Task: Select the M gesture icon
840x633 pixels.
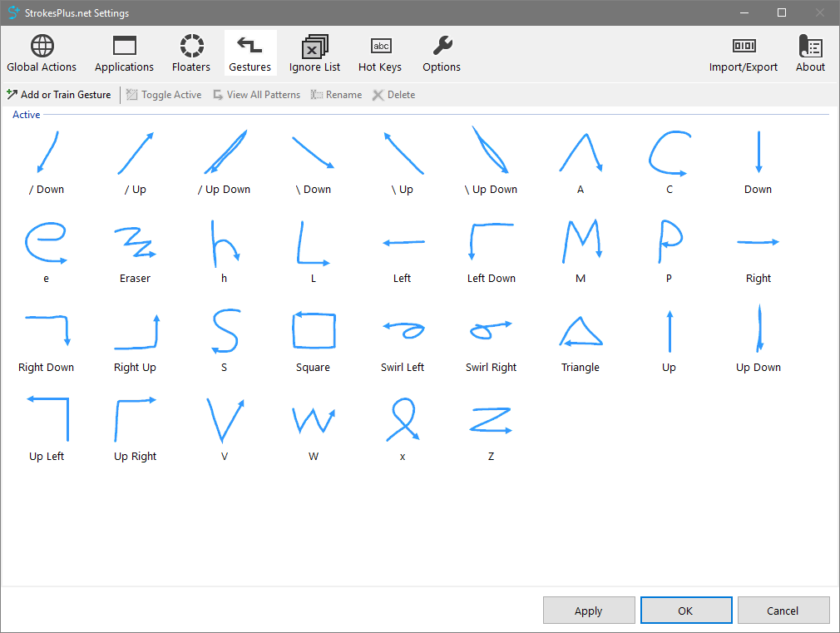Action: pyautogui.click(x=581, y=251)
